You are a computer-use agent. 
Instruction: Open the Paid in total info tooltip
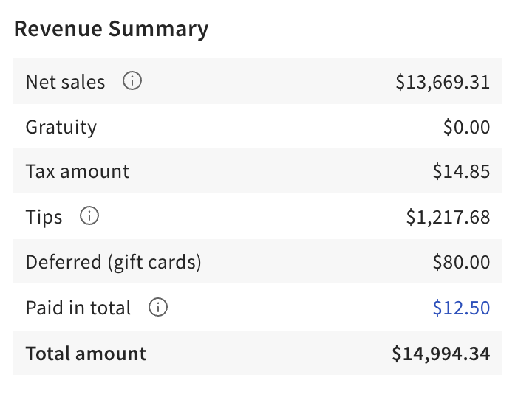coord(158,308)
